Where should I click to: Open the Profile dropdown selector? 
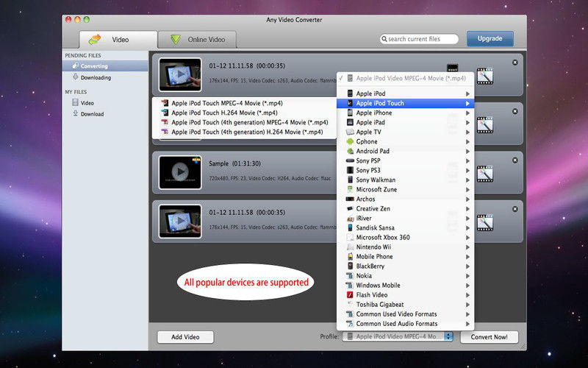coord(398,336)
